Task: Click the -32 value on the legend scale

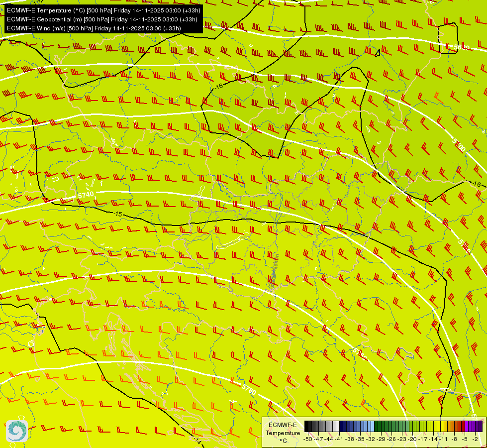Action: pyautogui.click(x=371, y=439)
